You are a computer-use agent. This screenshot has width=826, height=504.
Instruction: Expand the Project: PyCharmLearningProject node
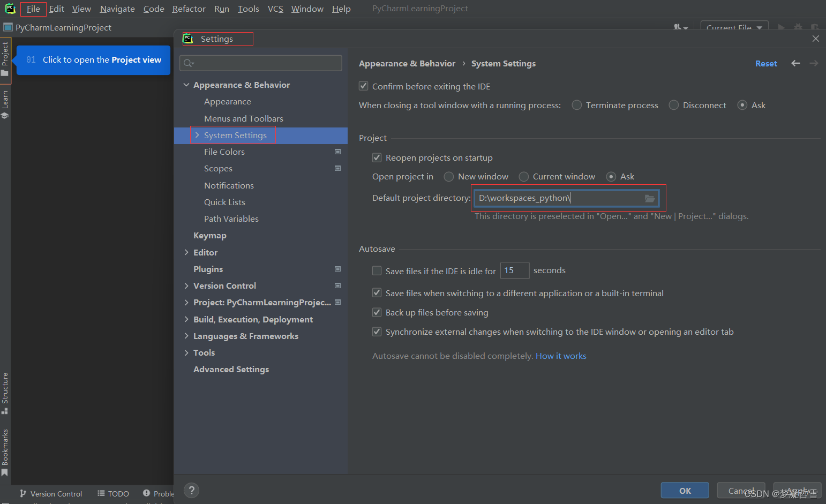[186, 302]
